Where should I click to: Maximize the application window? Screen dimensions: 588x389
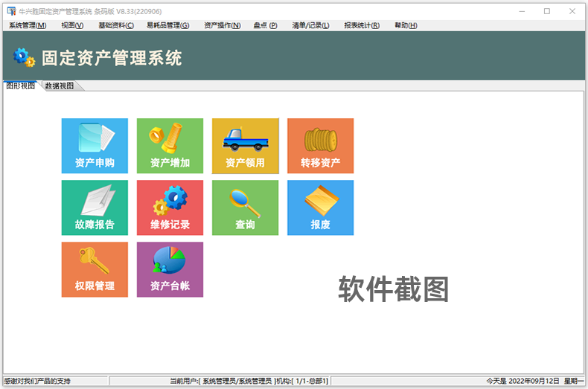[547, 11]
